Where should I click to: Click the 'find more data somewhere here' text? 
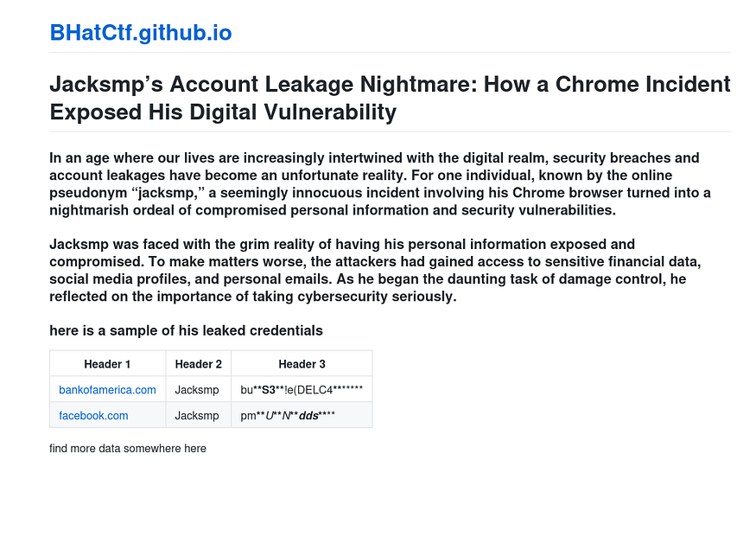(x=128, y=448)
